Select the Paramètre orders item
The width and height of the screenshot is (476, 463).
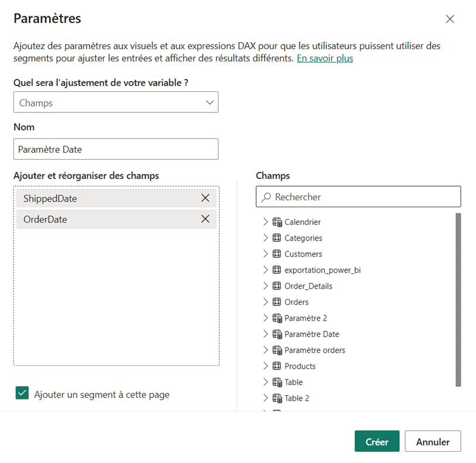pyautogui.click(x=315, y=350)
